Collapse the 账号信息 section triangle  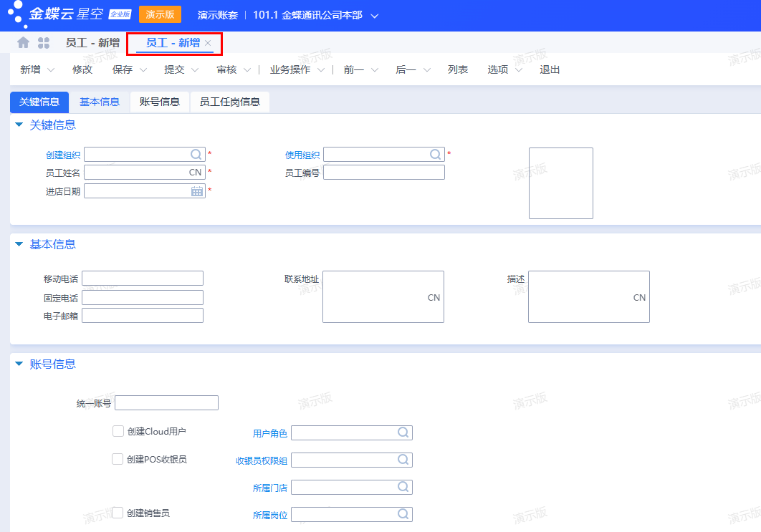coord(18,364)
